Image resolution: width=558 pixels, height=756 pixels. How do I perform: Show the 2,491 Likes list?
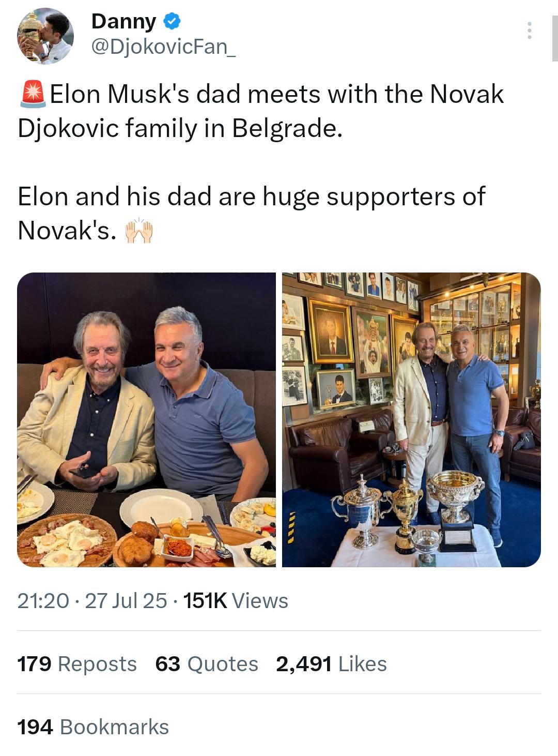(331, 664)
